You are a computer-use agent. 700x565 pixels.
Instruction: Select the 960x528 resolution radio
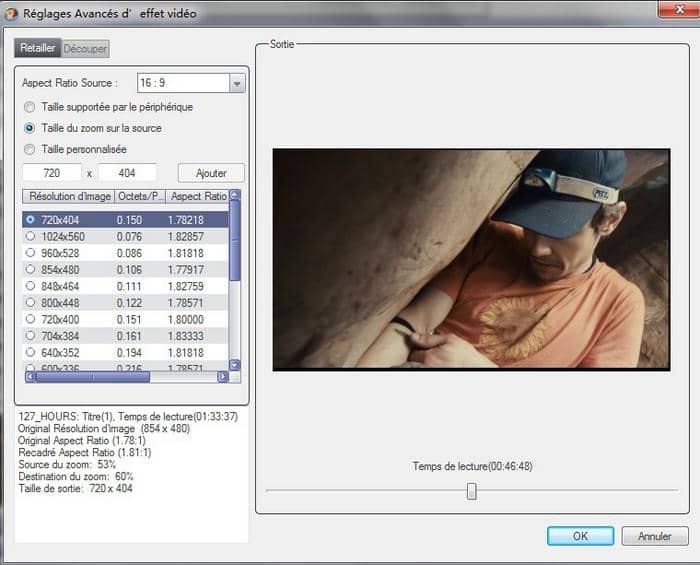[30, 253]
